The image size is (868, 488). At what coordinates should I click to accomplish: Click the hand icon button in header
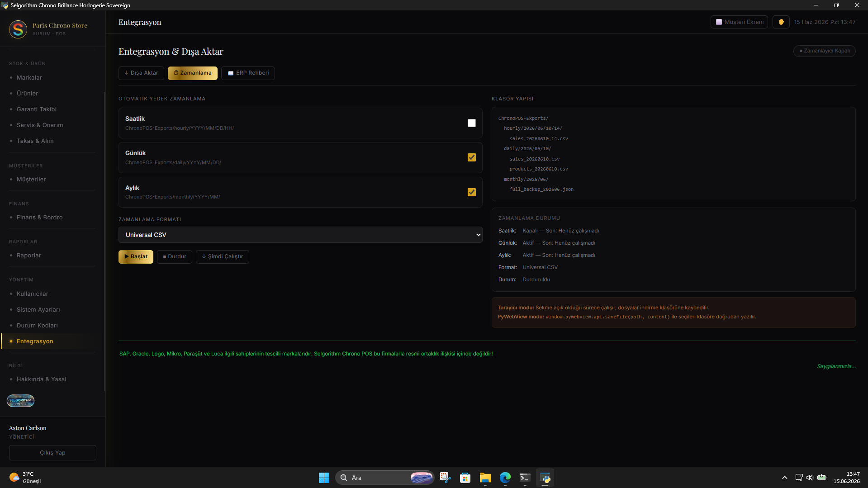click(x=781, y=22)
